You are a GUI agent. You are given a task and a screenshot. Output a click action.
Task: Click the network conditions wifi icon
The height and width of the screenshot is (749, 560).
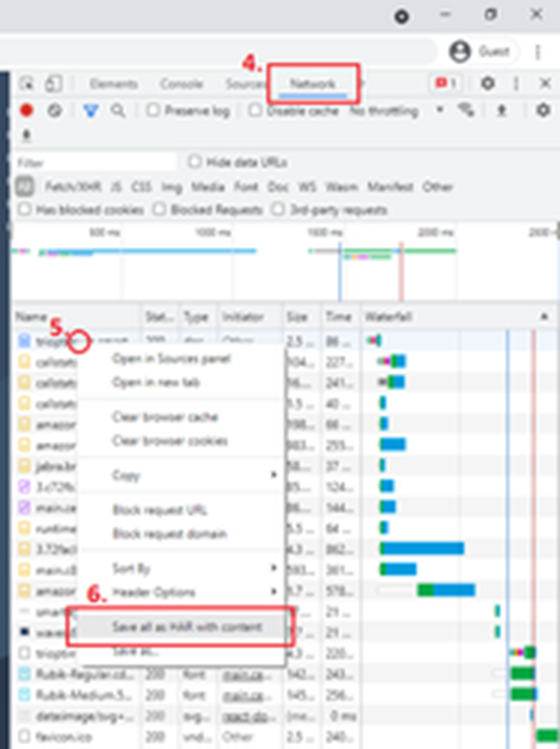(466, 110)
